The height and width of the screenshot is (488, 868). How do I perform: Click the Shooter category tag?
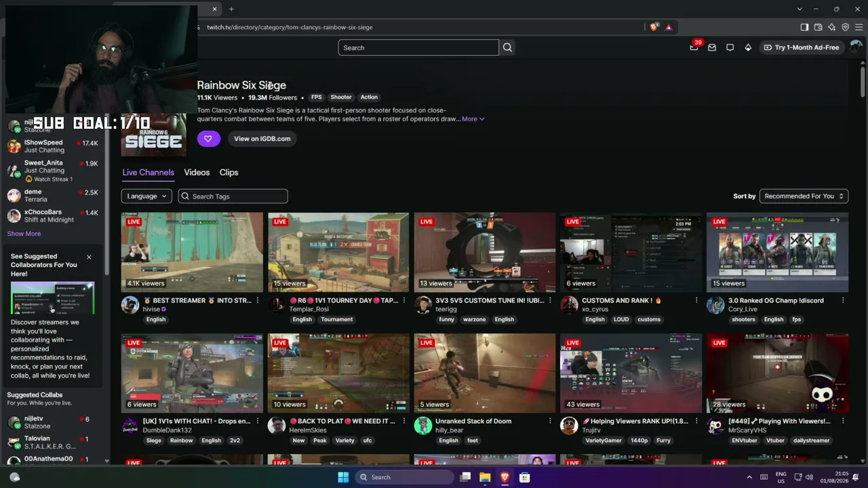(x=341, y=98)
